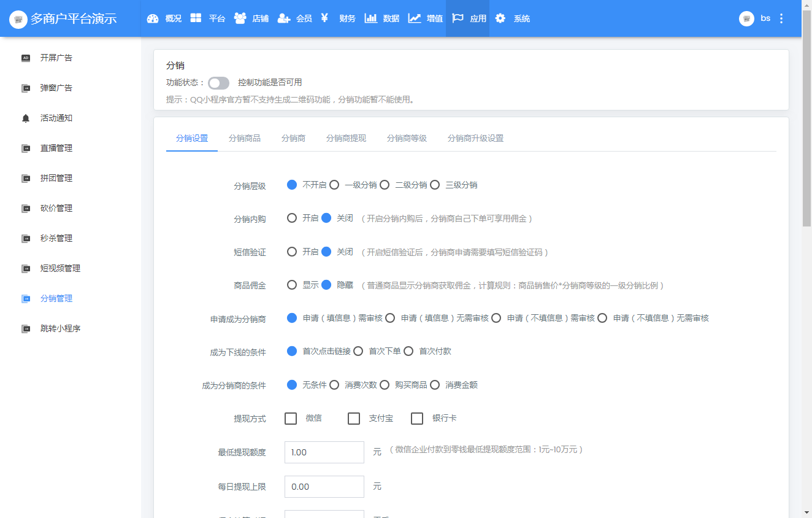Go to 跳转小程序 page
This screenshot has width=812, height=518.
pyautogui.click(x=61, y=328)
